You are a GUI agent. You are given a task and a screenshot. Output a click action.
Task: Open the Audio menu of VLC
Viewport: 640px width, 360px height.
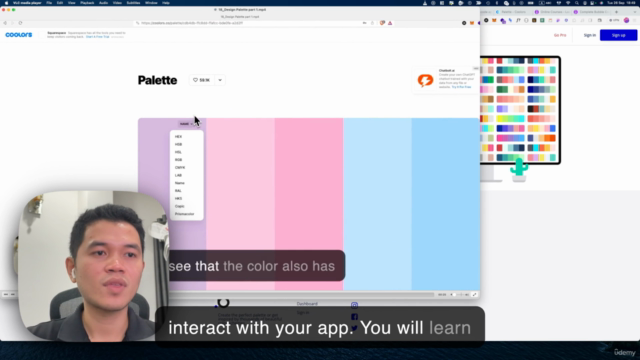point(103,3)
